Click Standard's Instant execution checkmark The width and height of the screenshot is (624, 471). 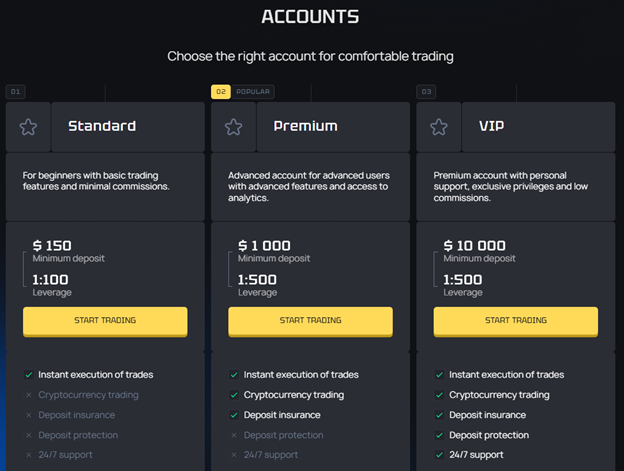[28, 375]
